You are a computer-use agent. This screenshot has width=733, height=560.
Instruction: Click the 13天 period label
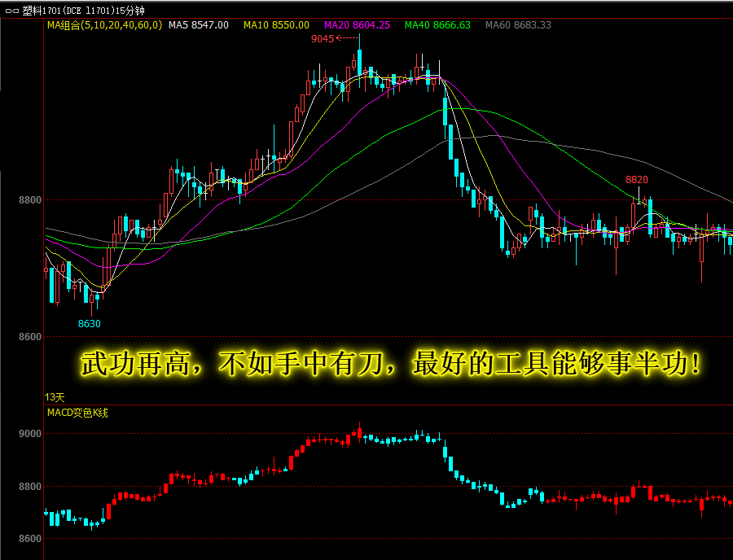point(55,397)
